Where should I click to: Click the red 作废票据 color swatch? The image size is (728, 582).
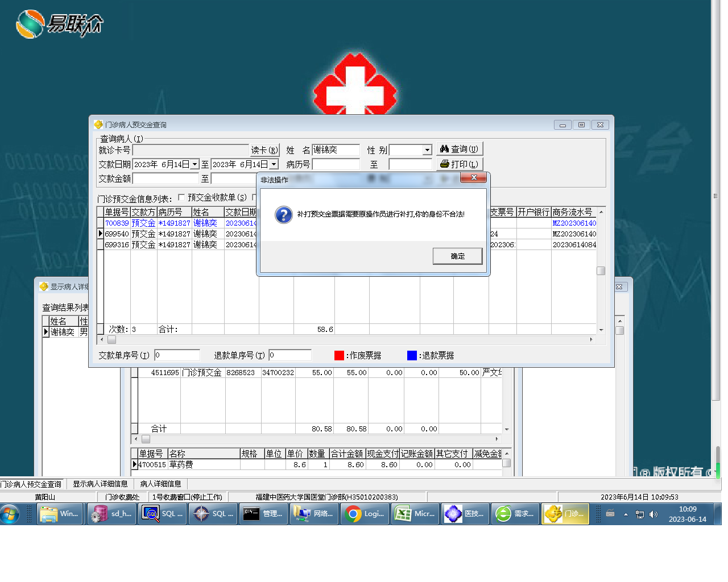coord(339,355)
